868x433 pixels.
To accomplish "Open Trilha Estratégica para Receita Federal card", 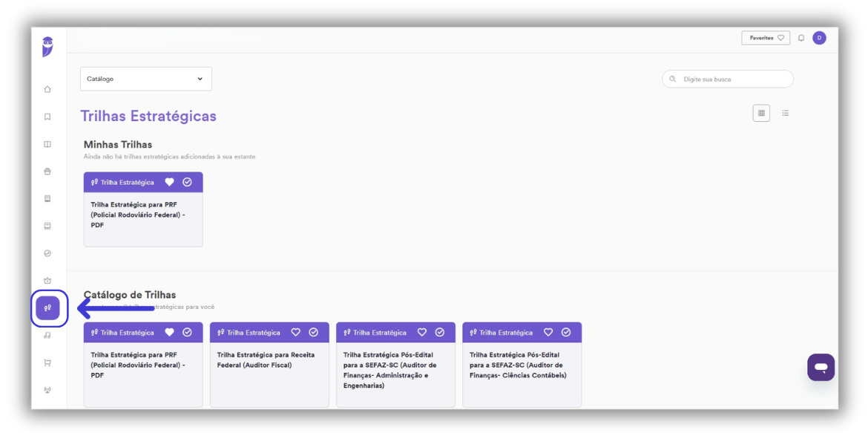I will (x=269, y=365).
